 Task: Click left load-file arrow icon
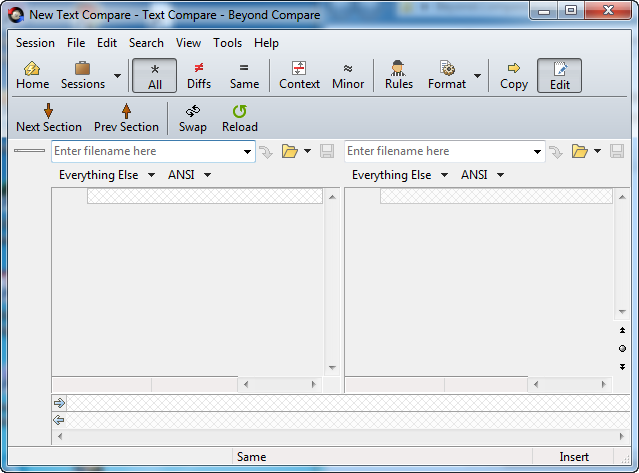tap(266, 152)
